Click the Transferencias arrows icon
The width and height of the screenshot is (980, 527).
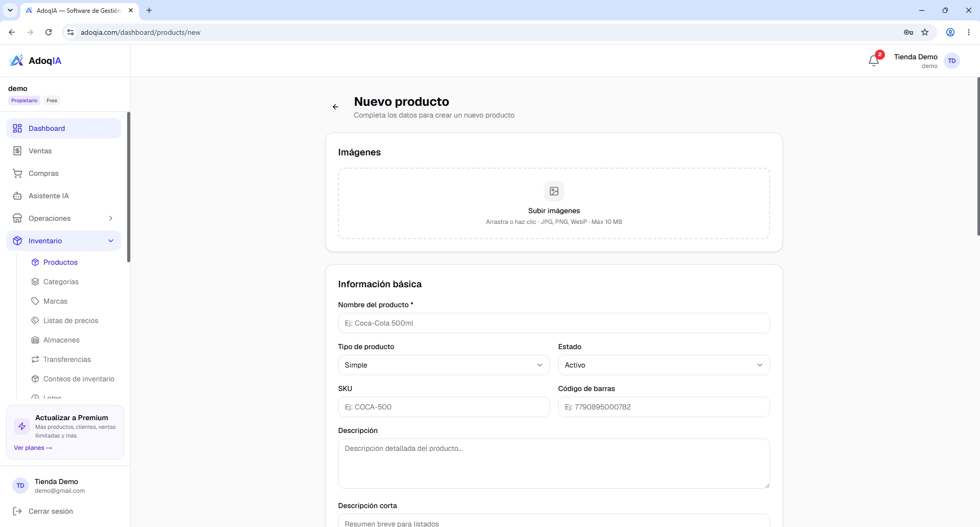(x=35, y=359)
